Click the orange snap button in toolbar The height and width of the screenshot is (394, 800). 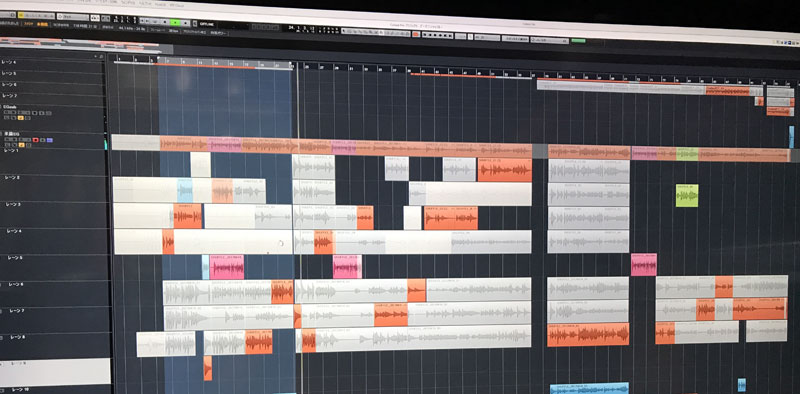tap(416, 34)
